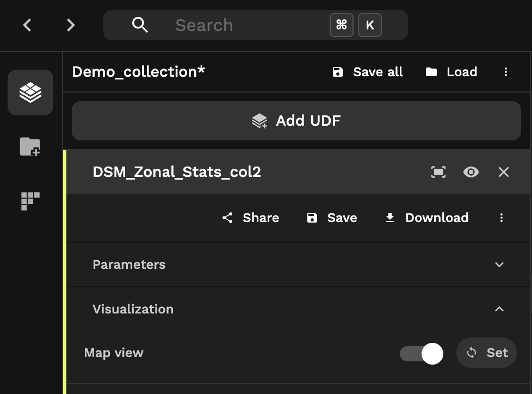Go back with the left arrow
The width and height of the screenshot is (532, 394).
pyautogui.click(x=27, y=25)
